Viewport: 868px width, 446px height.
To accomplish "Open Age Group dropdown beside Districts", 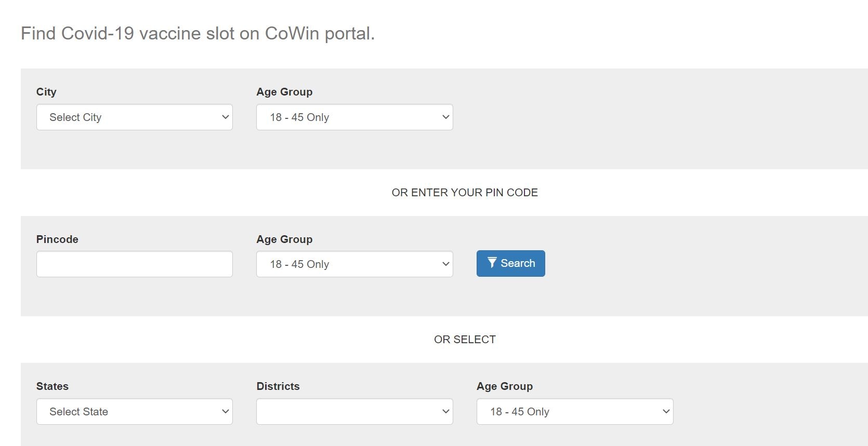I will 575,412.
